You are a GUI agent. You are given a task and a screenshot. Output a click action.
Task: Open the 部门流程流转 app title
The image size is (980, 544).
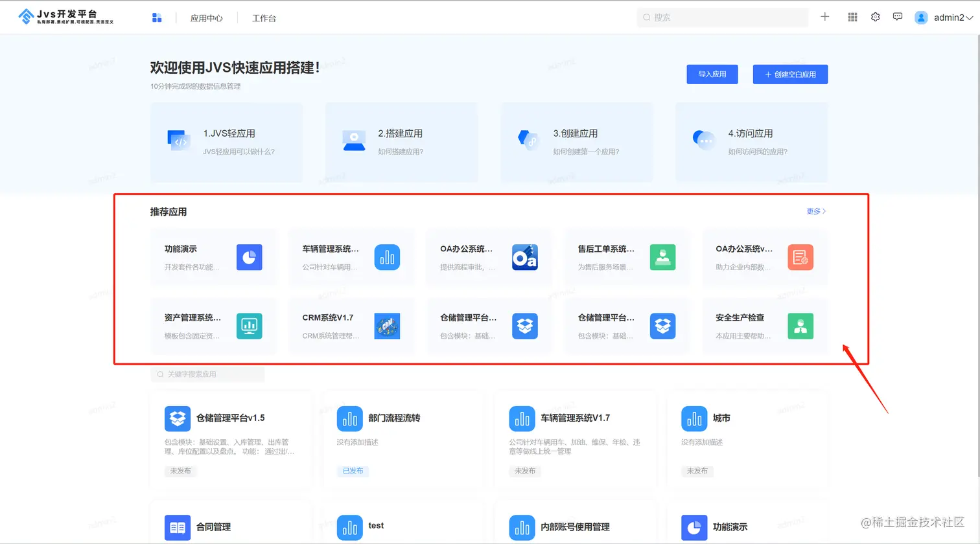tap(394, 418)
